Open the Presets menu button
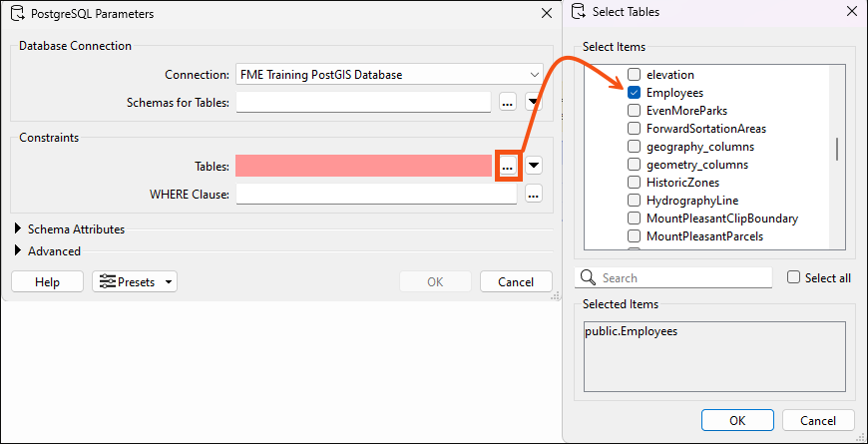This screenshot has height=444, width=868. (x=135, y=281)
